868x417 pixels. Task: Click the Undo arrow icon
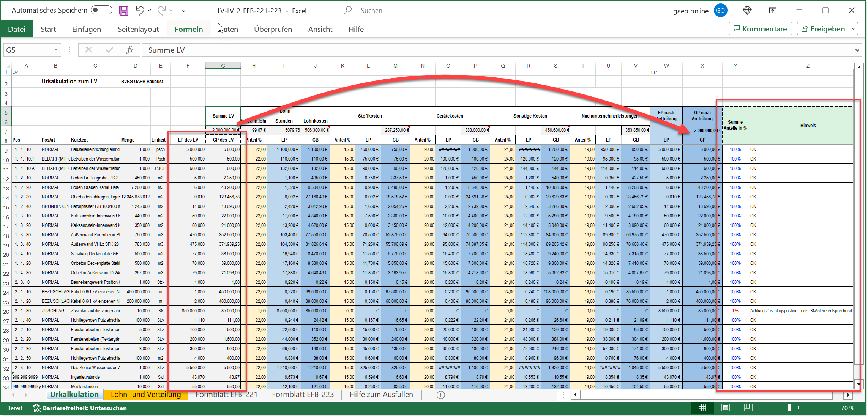(x=140, y=11)
